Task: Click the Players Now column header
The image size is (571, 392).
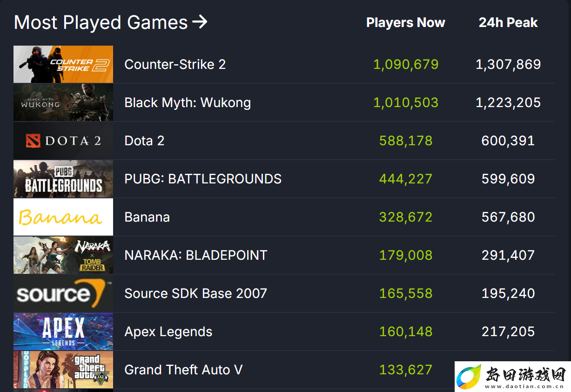Action: pos(406,22)
